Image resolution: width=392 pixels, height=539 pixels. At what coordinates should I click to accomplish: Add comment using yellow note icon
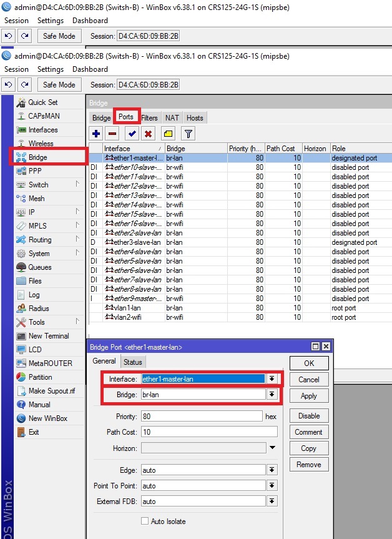coord(168,134)
